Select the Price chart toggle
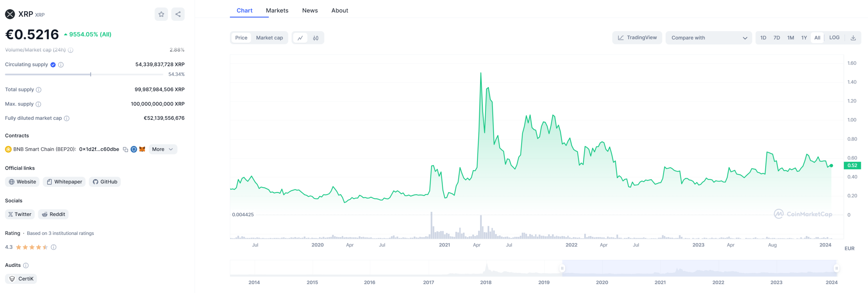Viewport: 868px width, 293px height. [241, 38]
